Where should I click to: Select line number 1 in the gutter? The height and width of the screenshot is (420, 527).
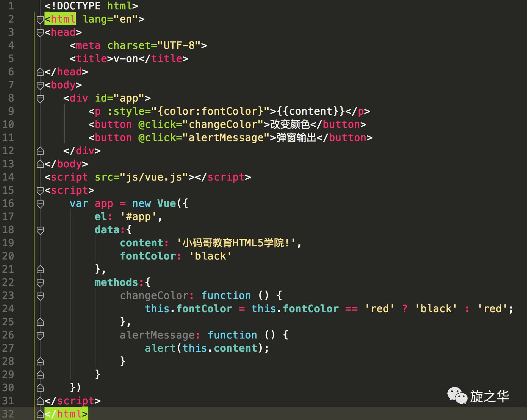(11, 6)
